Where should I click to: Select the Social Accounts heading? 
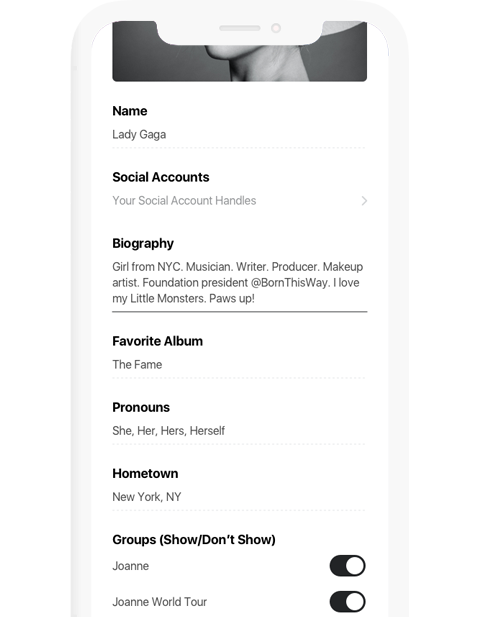[161, 177]
